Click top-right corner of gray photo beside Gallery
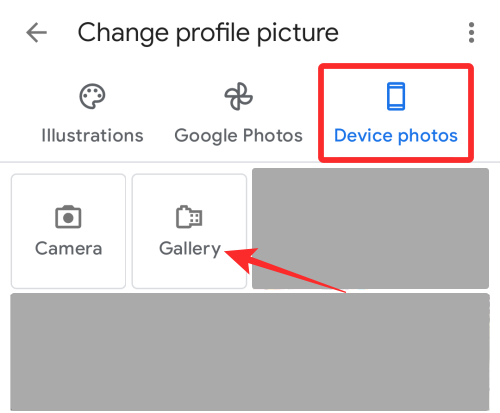The width and height of the screenshot is (500, 413). point(478,178)
